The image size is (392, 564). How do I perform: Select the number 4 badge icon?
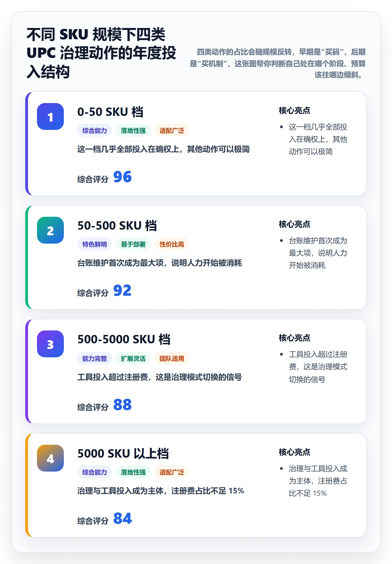[x=50, y=458]
